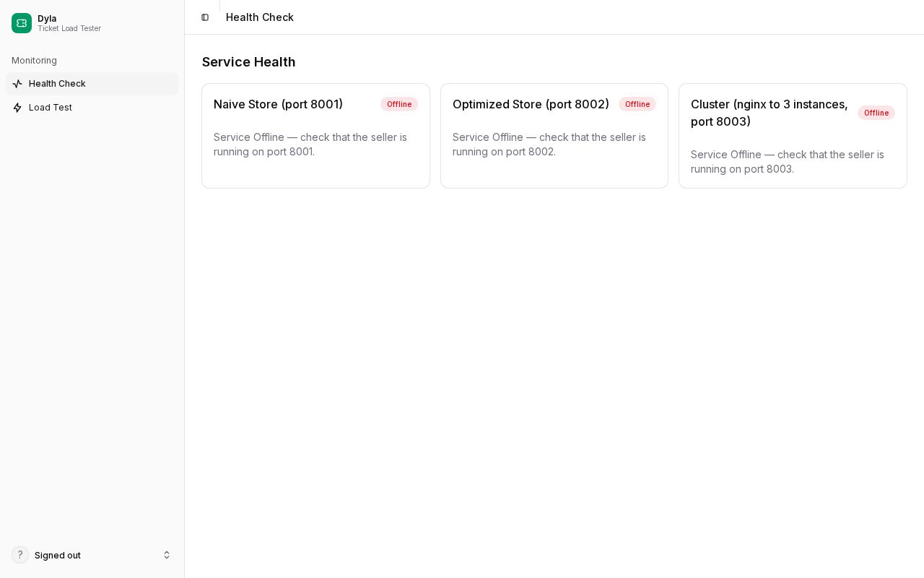Click the port 8002 offline message
Viewport: 924px width, 578px height.
click(x=549, y=144)
